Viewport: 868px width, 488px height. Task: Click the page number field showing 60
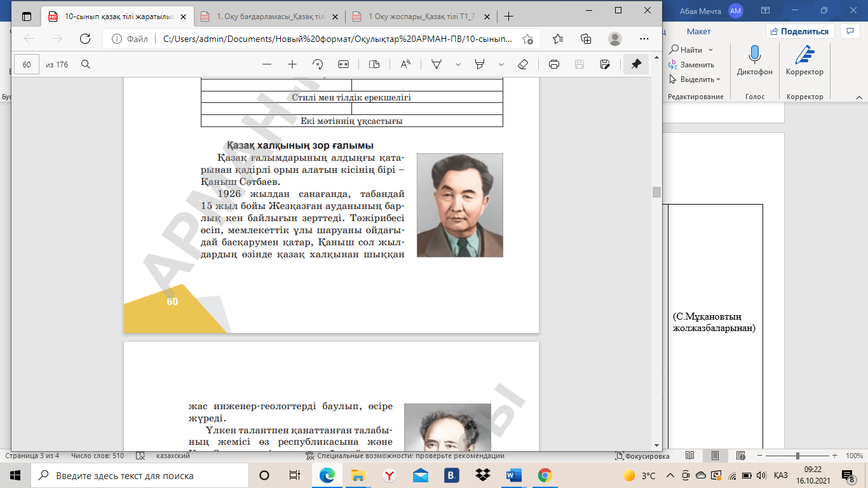pyautogui.click(x=27, y=64)
